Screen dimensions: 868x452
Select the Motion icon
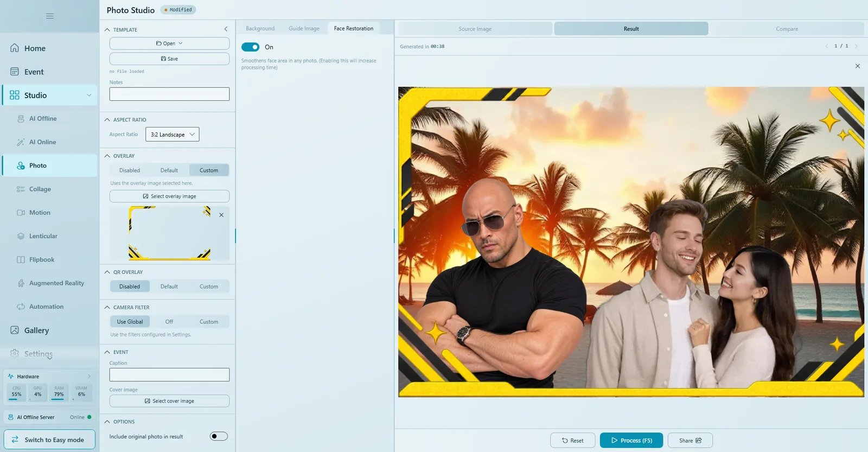(x=21, y=213)
